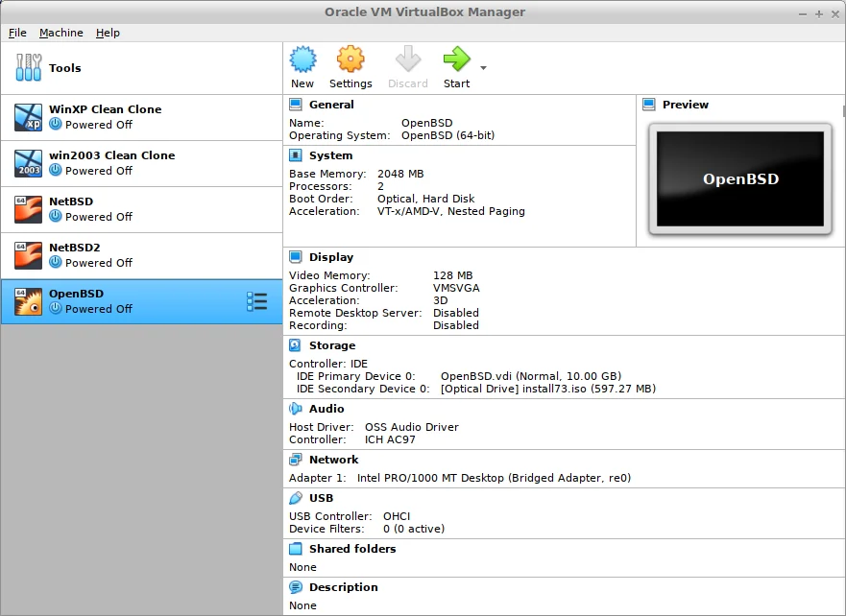
Task: Open the OpenBSD machine tools list icon
Action: pos(256,301)
